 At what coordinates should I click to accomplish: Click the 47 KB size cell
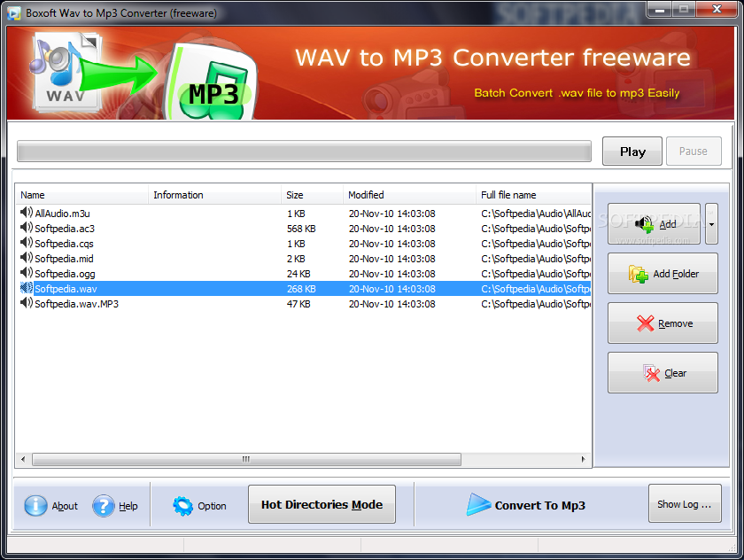(298, 304)
